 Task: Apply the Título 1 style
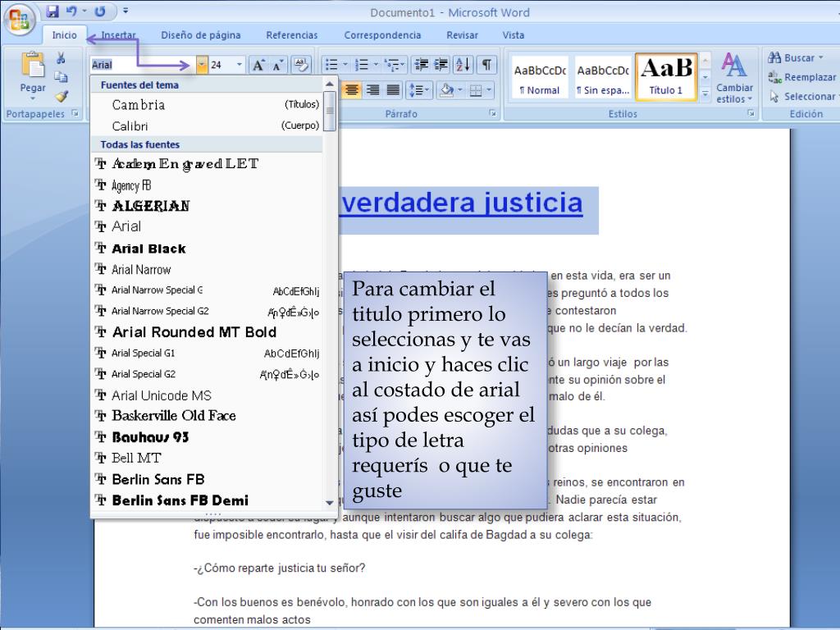[666, 78]
